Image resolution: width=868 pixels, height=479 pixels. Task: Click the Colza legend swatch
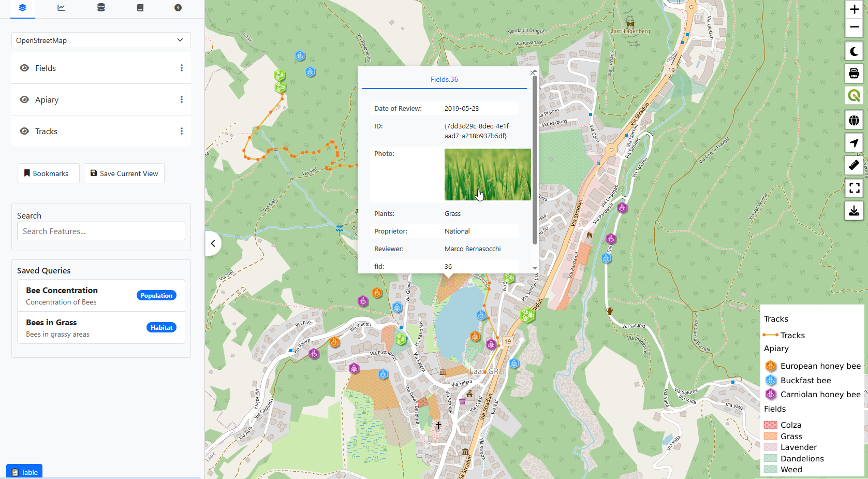point(771,425)
